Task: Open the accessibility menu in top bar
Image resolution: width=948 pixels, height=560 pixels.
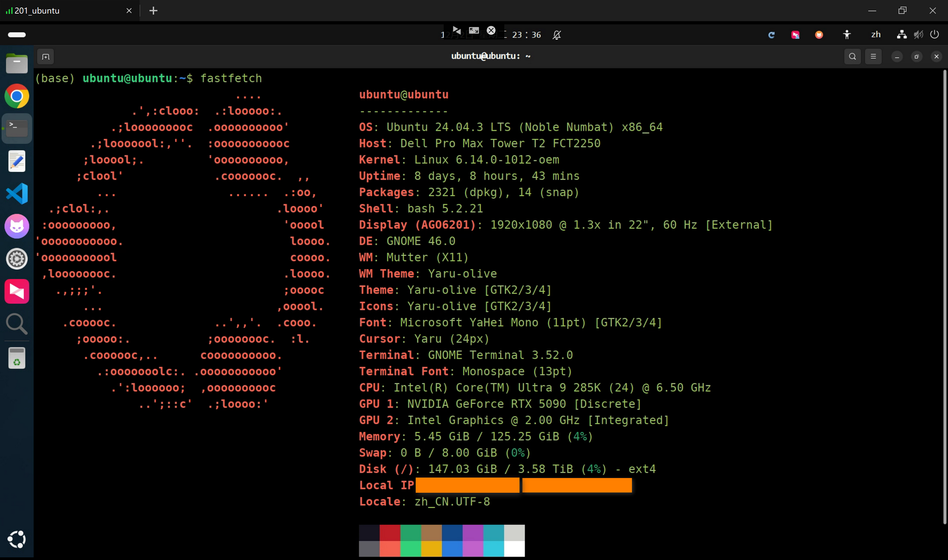Action: (x=847, y=35)
